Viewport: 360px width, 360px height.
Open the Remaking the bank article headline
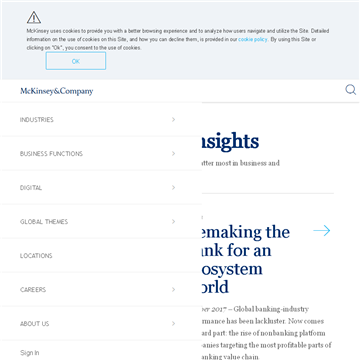246,259
